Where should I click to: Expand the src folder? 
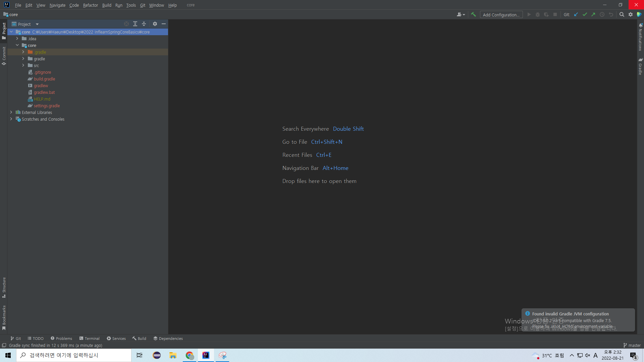point(23,65)
